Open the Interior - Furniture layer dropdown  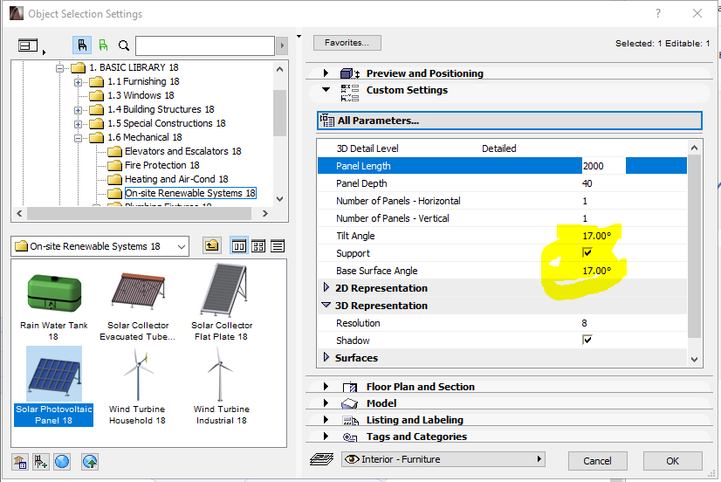tap(443, 459)
